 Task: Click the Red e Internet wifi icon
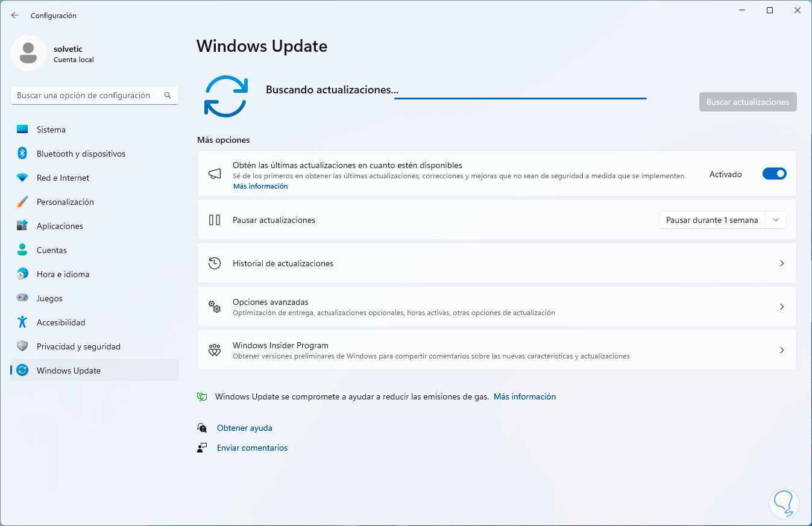click(x=22, y=178)
